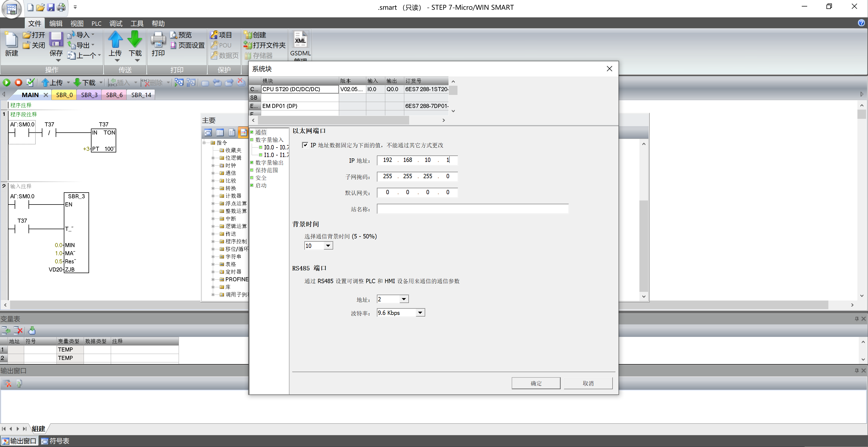Click the red Stop PLC button
Viewport: 868px width, 447px height.
(x=18, y=82)
